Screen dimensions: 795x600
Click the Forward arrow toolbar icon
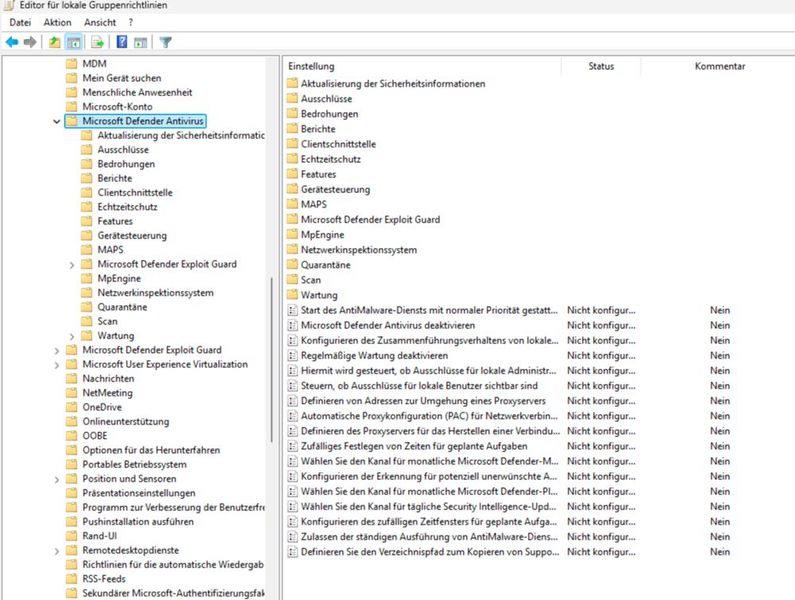[30, 42]
